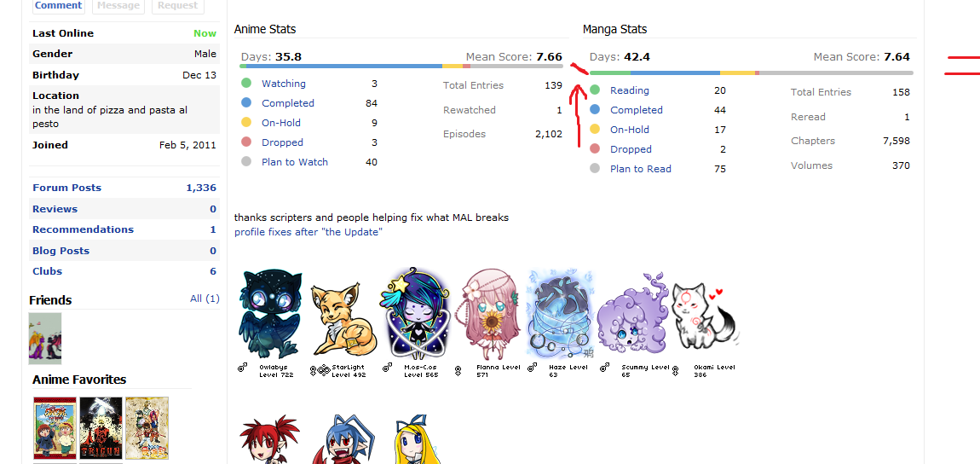Click the Owlabys pet sprite

coord(271,314)
